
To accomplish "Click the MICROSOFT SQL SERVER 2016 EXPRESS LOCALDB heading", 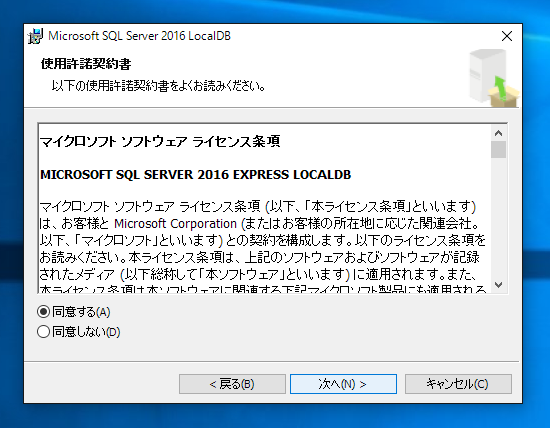I will [195, 174].
